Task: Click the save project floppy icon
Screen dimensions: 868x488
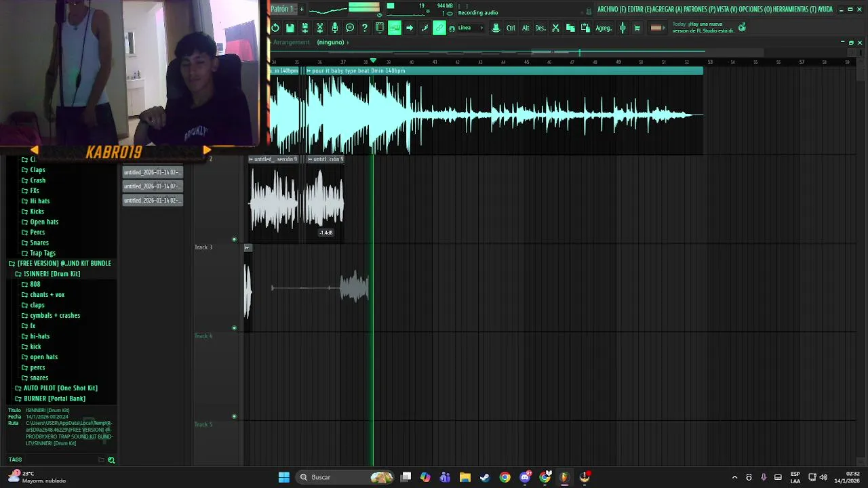Action: click(290, 28)
